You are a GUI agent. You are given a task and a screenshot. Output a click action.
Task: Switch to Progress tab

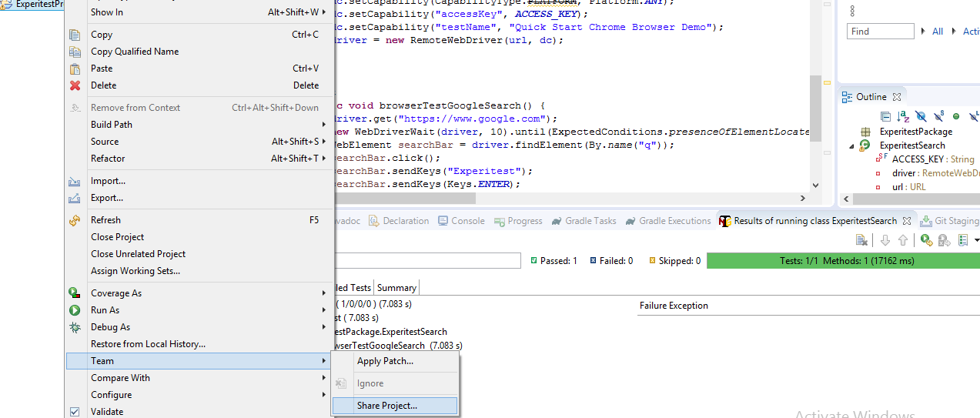point(517,221)
